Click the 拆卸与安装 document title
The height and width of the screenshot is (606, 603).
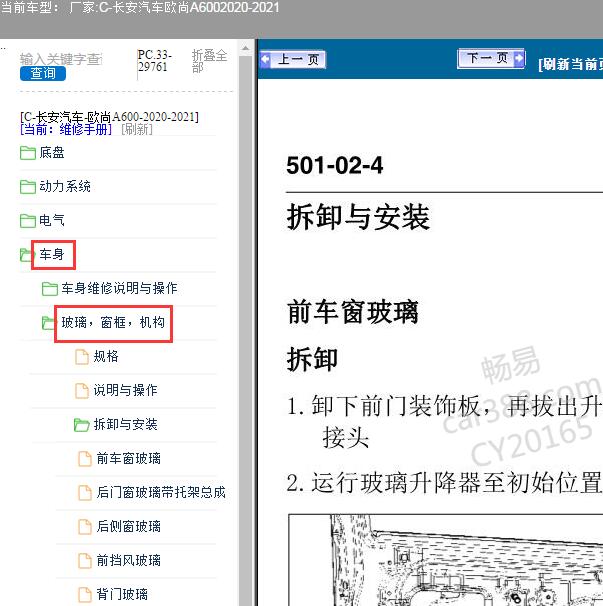[358, 217]
